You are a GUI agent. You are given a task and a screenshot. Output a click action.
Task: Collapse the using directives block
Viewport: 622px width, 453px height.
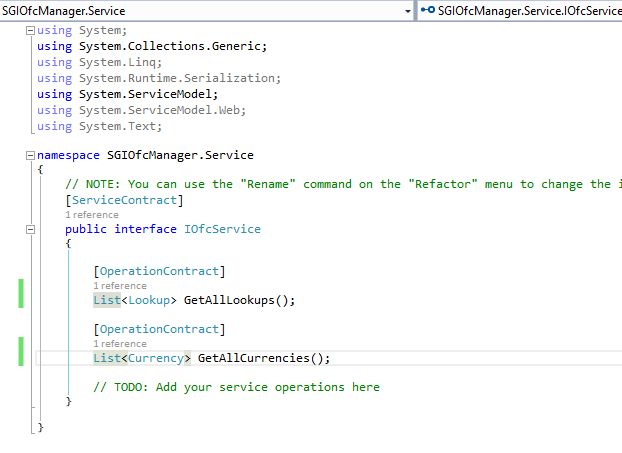point(30,31)
